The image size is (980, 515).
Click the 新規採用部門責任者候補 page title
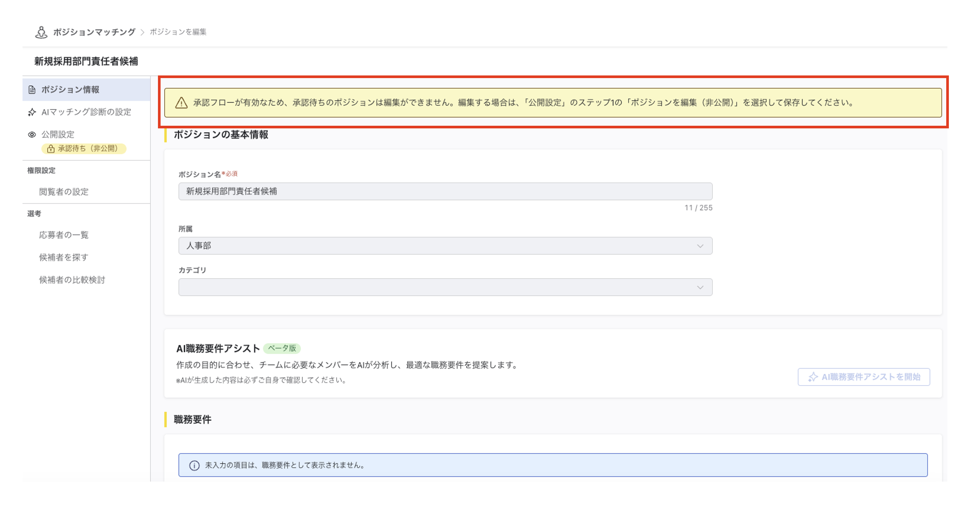click(x=86, y=61)
